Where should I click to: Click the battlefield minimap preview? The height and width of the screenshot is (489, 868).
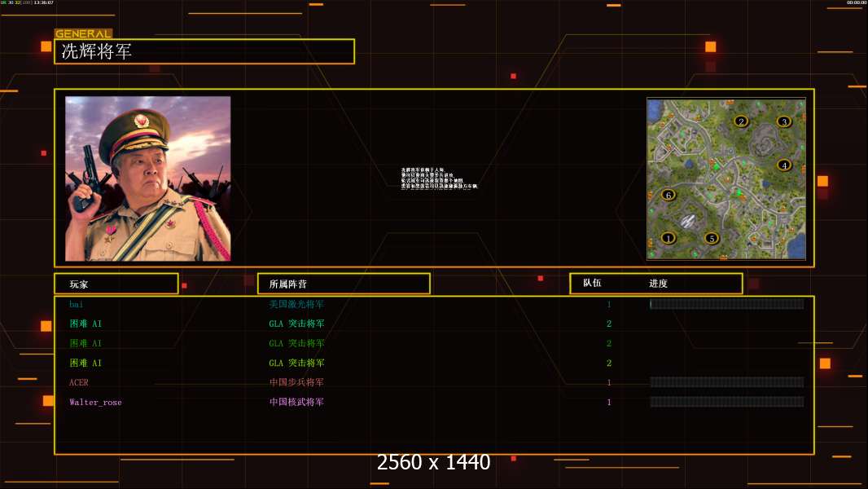726,178
